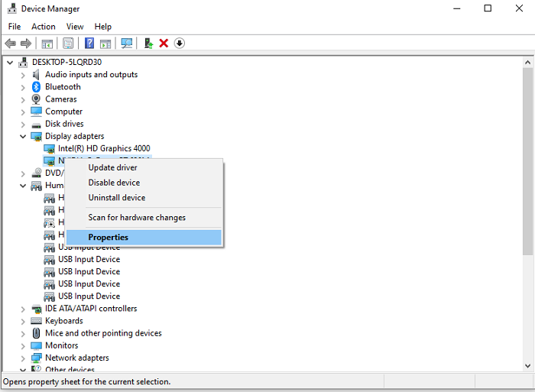Collapse the Display adapters category
The height and width of the screenshot is (392, 535).
coord(23,137)
